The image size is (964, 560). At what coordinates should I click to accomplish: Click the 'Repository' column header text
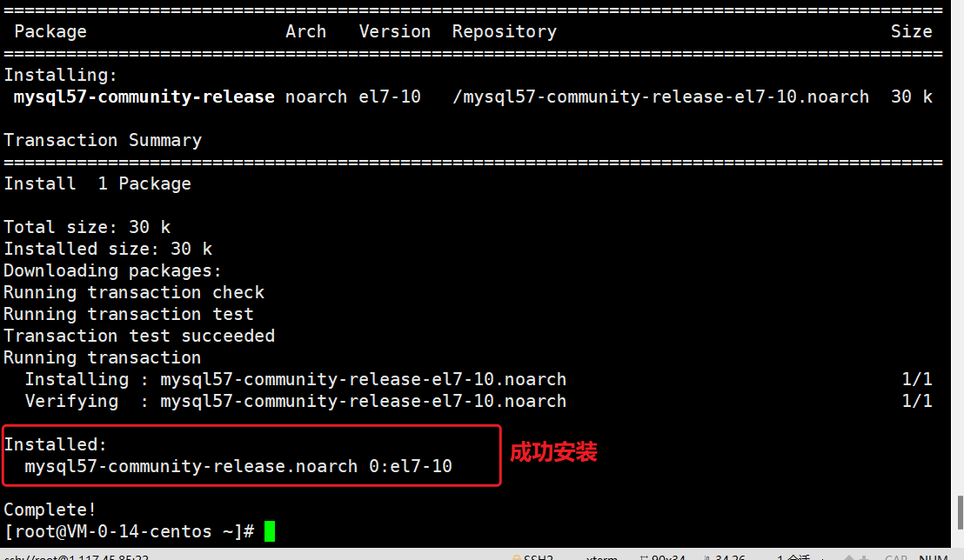(504, 32)
